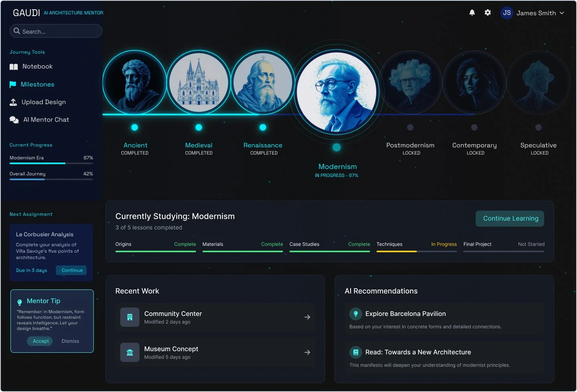Click the Ancient era label

pos(135,145)
